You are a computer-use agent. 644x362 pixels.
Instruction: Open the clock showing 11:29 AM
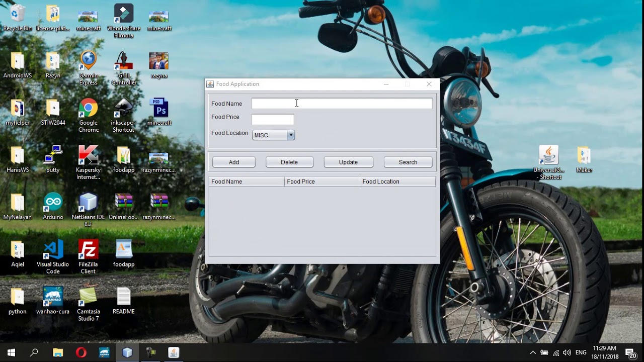tap(605, 352)
